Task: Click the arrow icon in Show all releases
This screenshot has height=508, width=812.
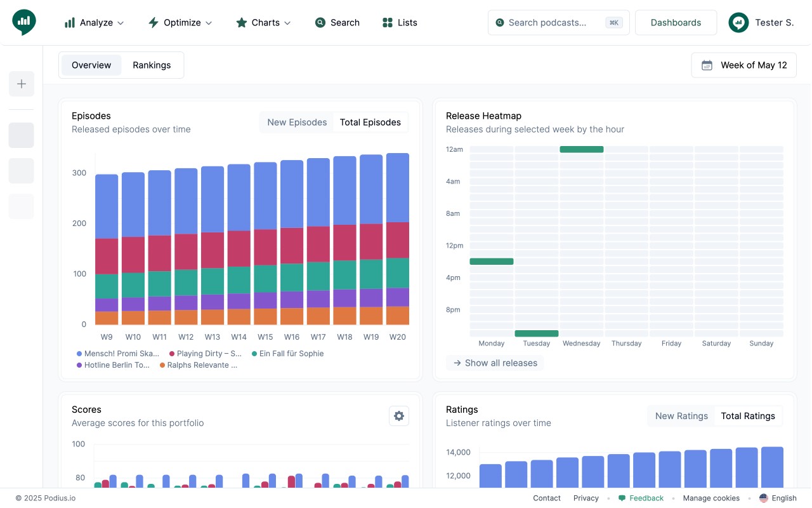Action: click(457, 363)
